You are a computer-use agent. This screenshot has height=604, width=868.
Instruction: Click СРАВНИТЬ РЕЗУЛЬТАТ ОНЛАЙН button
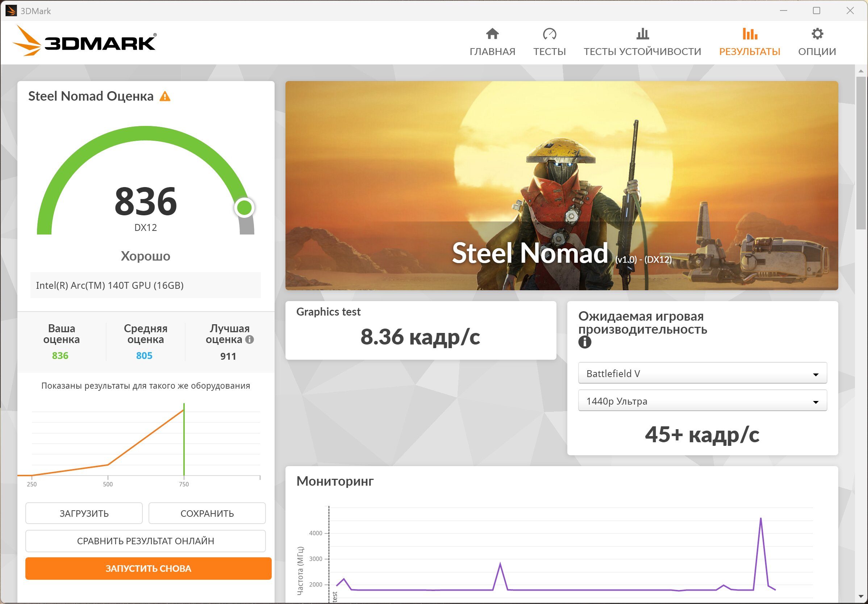[x=145, y=541]
